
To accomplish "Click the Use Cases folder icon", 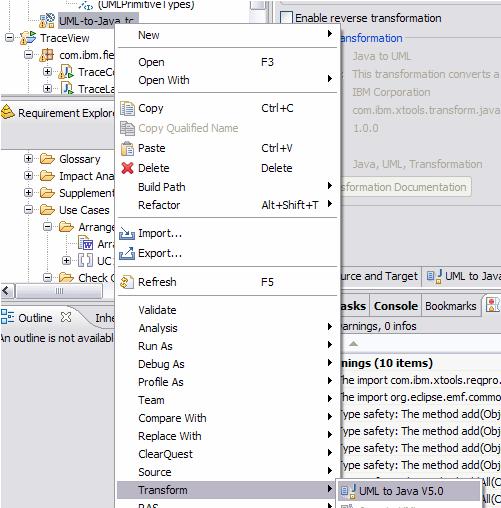I will tap(47, 210).
